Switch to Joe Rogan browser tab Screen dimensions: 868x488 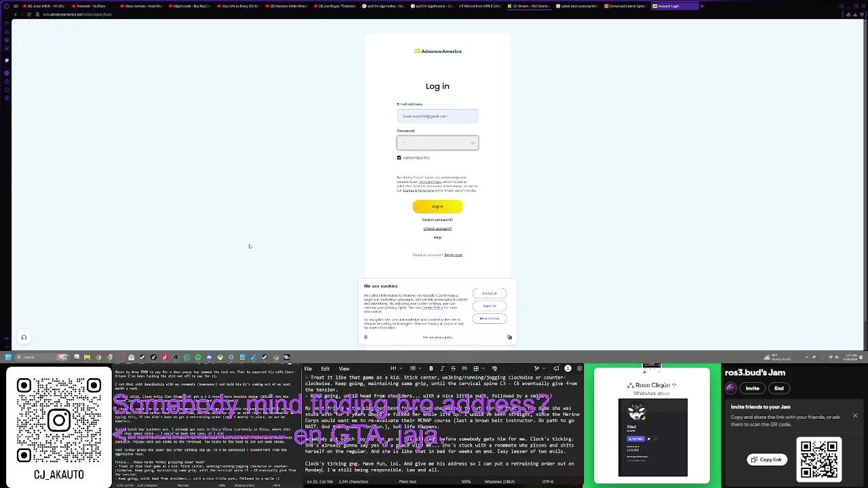(335, 6)
